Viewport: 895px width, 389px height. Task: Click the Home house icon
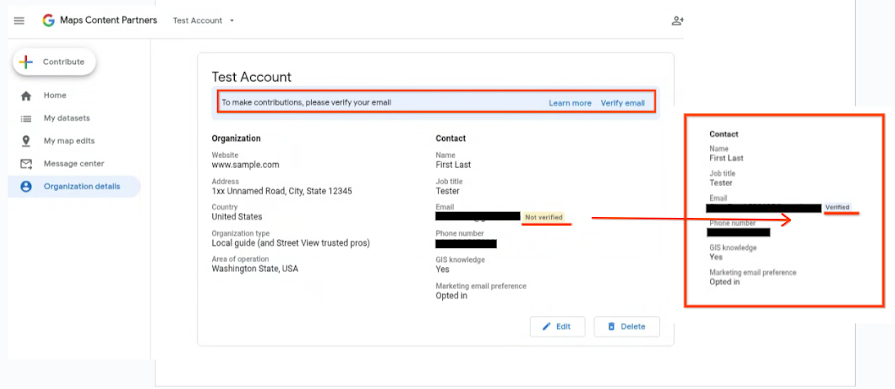pyautogui.click(x=26, y=96)
